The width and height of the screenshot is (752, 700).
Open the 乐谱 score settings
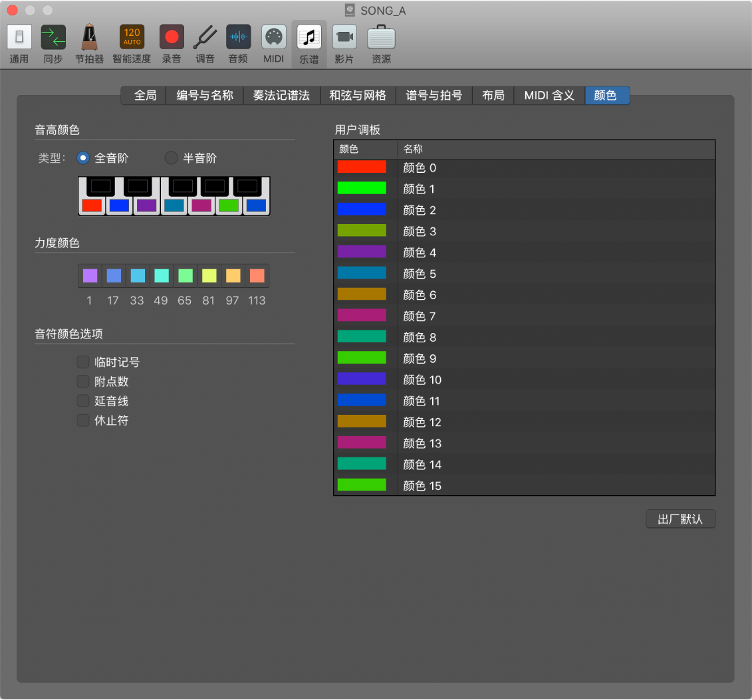309,44
